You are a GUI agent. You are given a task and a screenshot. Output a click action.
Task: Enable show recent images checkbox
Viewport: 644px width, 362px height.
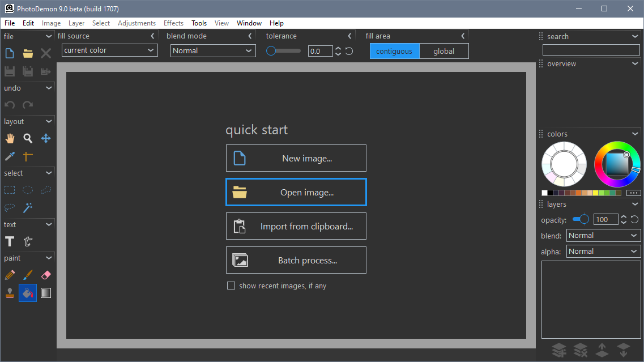(231, 286)
